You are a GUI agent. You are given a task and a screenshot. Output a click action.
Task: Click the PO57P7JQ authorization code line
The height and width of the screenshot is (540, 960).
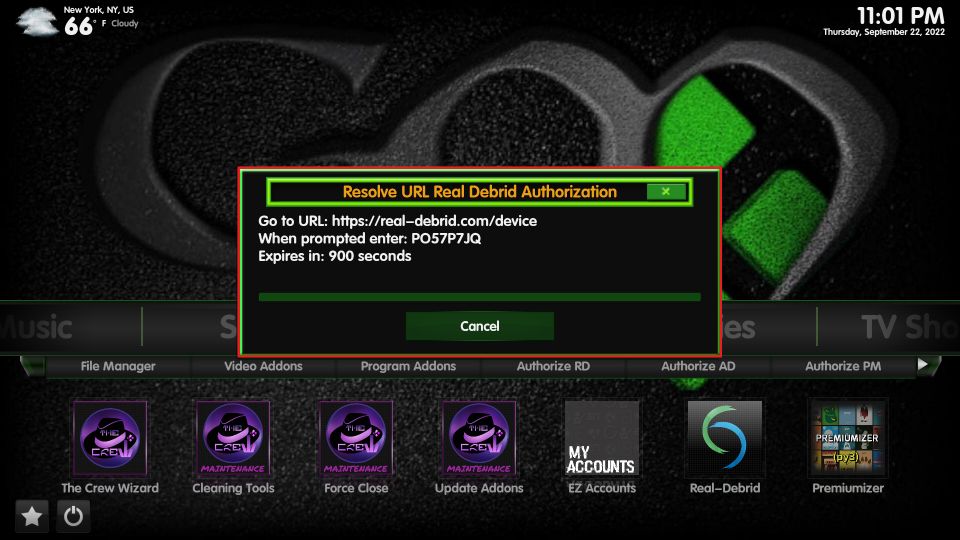[x=370, y=239]
